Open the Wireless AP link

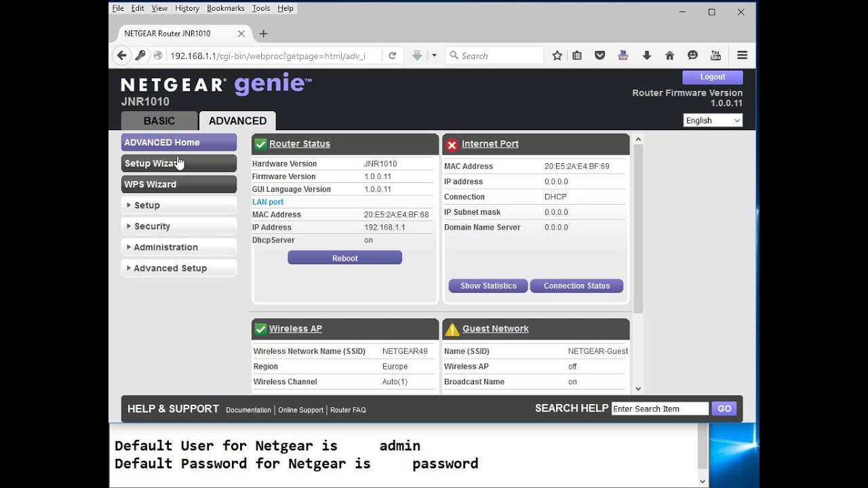[296, 329]
